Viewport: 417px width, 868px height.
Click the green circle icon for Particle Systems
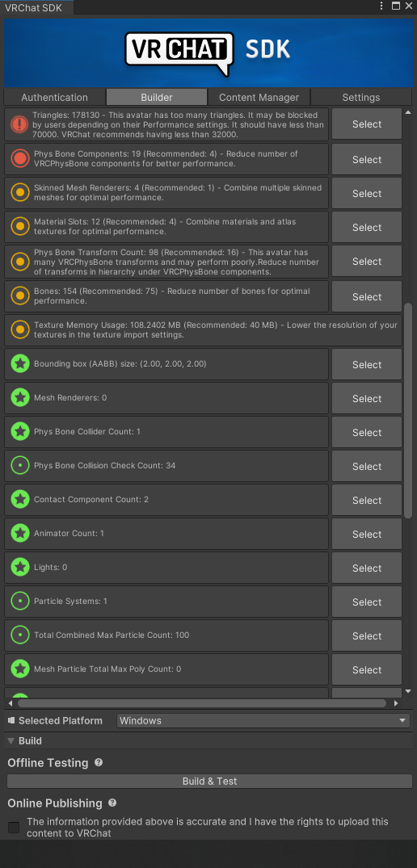tap(20, 601)
